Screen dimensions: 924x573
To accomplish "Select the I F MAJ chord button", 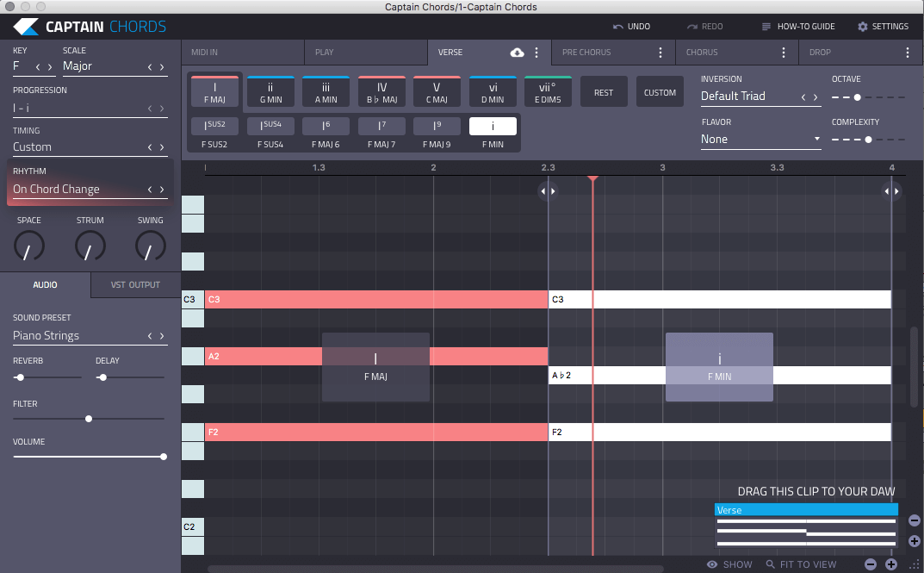I will coord(214,92).
